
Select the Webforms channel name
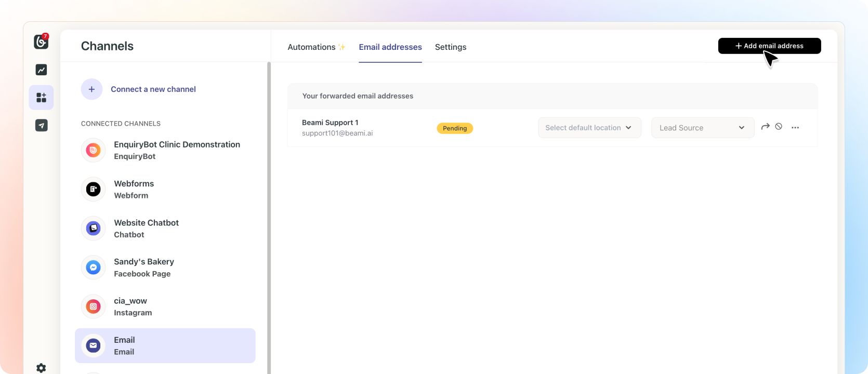point(134,183)
